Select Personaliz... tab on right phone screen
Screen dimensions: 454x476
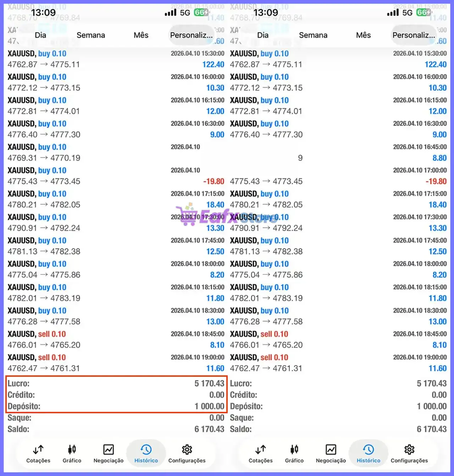pos(414,35)
